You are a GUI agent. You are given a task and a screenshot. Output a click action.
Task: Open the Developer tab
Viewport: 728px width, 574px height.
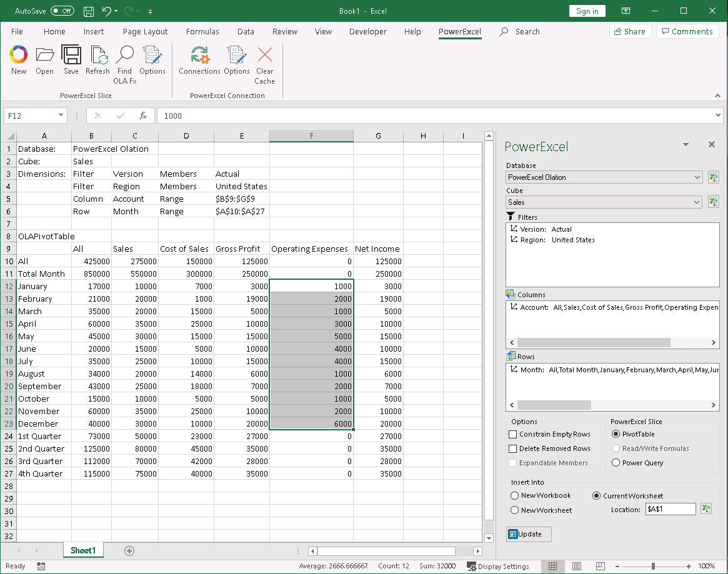point(367,32)
